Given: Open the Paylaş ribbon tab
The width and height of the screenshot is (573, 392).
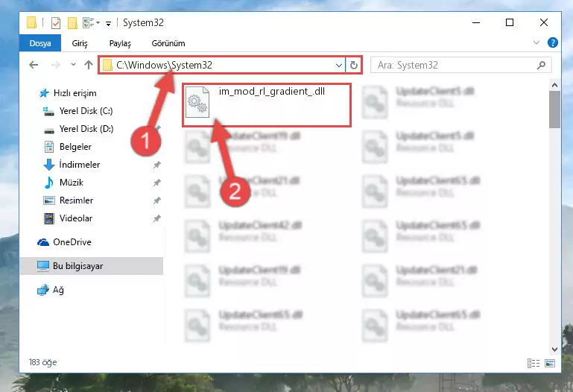Looking at the screenshot, I should coord(120,43).
